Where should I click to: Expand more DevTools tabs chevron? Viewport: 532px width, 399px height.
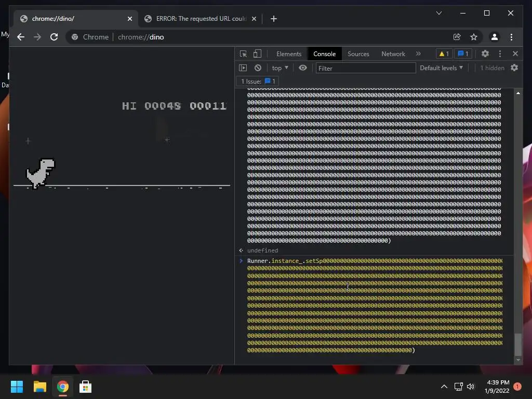click(418, 54)
